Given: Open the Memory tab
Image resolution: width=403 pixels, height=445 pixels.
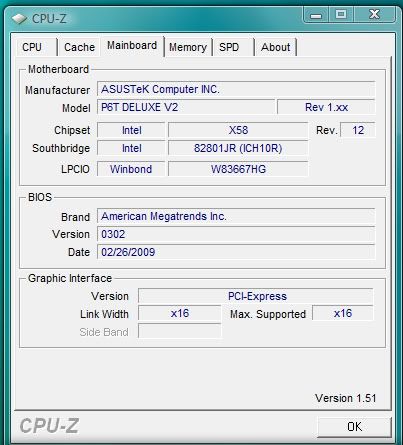Looking at the screenshot, I should 188,47.
